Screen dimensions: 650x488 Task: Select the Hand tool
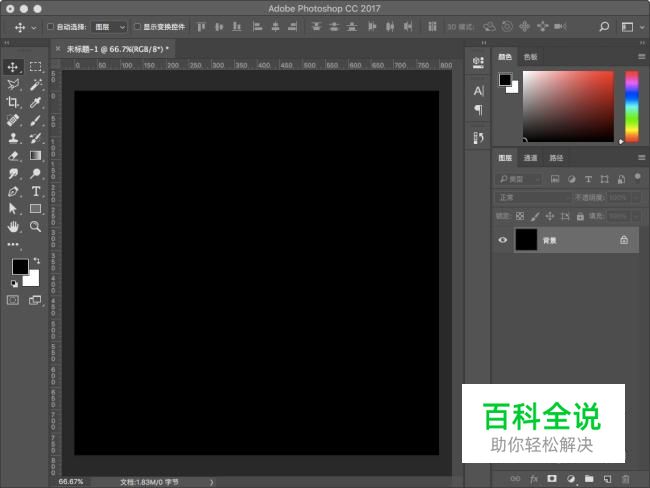(14, 227)
